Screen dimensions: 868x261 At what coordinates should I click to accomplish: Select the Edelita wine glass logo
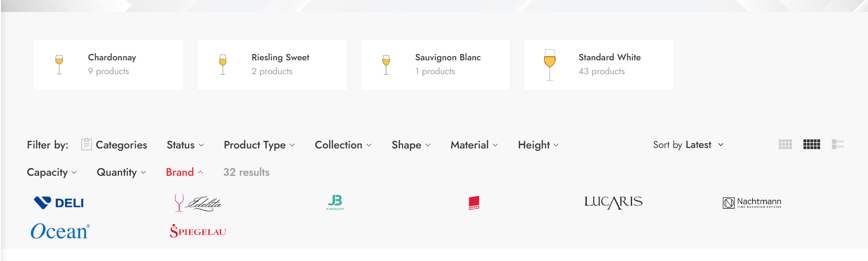tap(198, 203)
